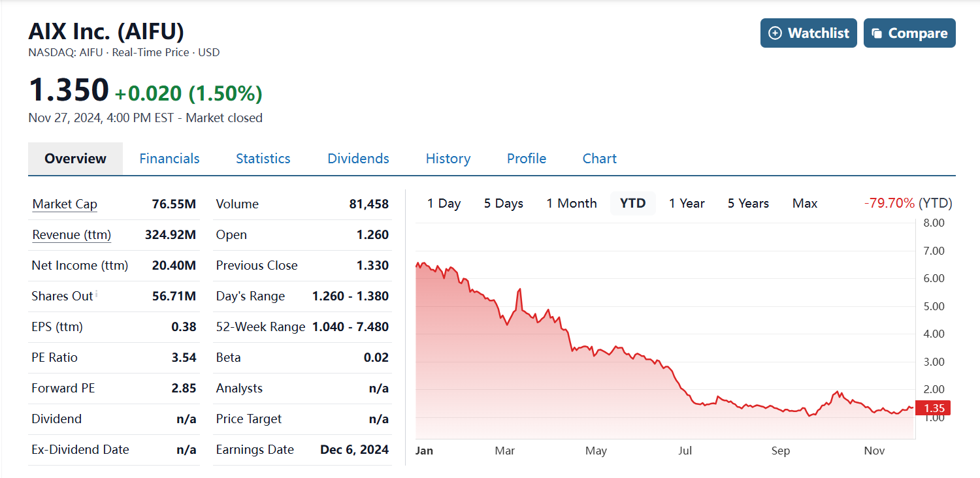Click the AIX Inc. (AIFU) heading
This screenshot has width=980, height=478.
tap(106, 31)
